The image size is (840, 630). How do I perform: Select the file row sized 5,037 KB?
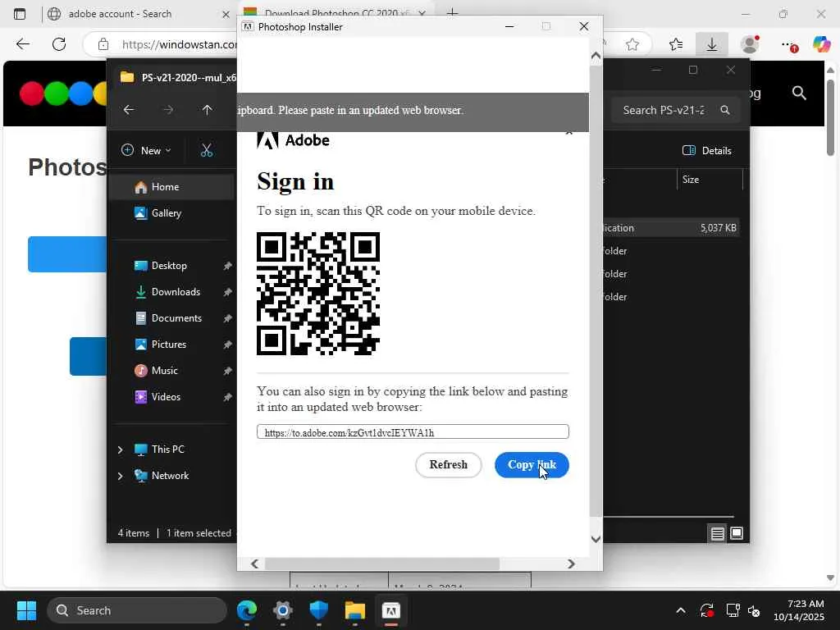672,228
